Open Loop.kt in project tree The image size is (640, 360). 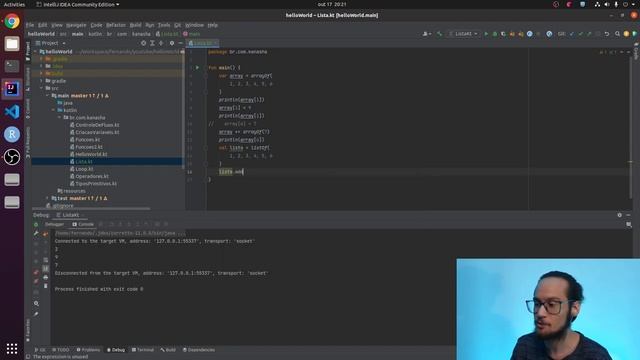click(84, 169)
